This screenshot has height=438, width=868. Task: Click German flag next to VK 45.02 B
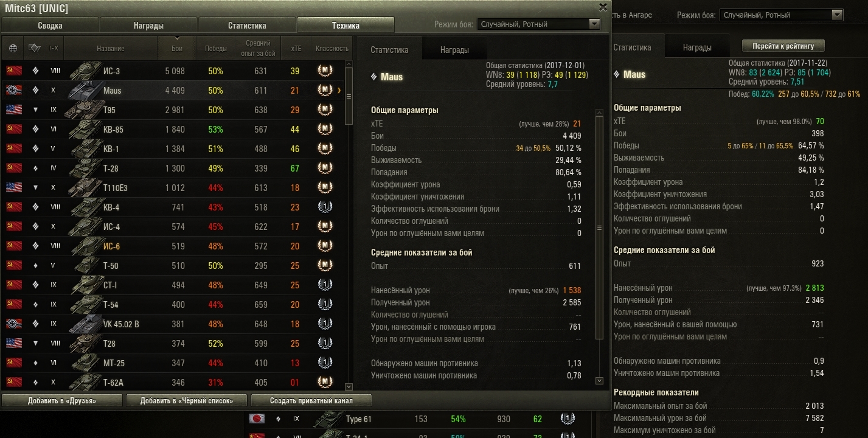tap(14, 324)
